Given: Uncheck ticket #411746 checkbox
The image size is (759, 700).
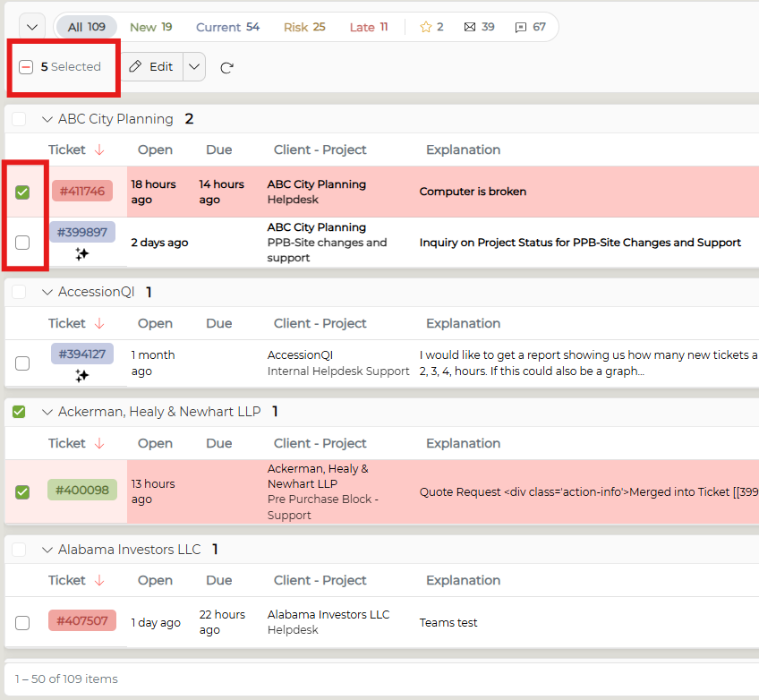Looking at the screenshot, I should coord(22,192).
